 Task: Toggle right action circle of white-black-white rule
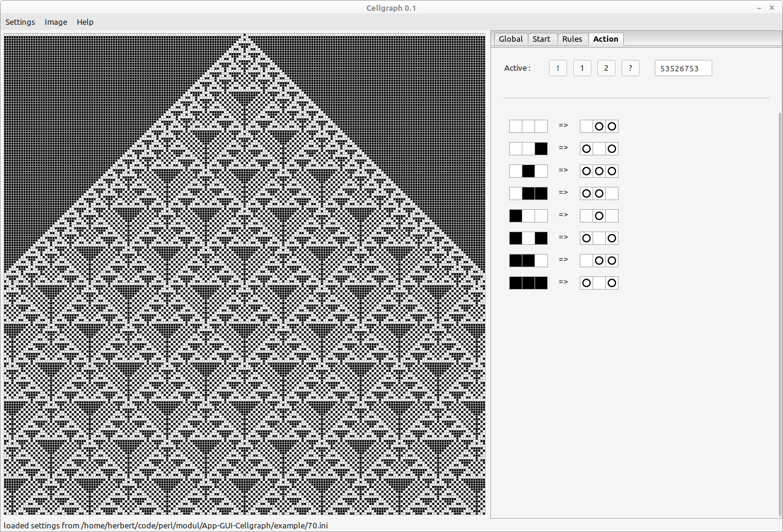(612, 171)
